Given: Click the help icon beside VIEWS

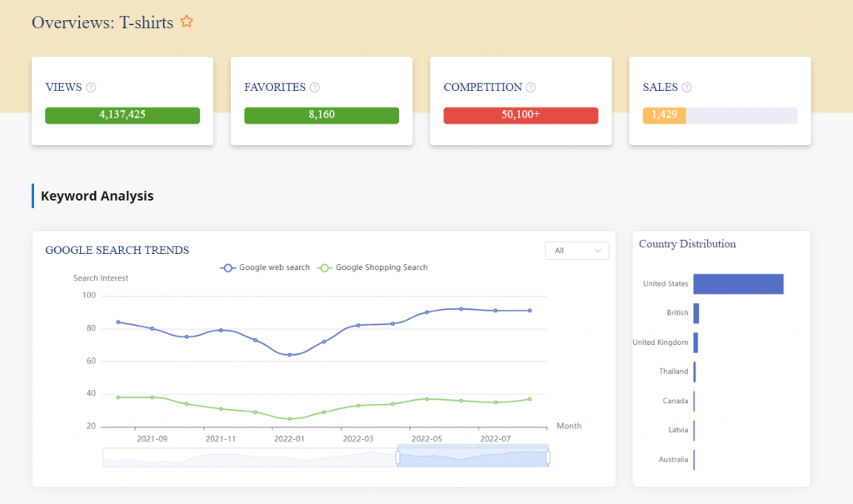Looking at the screenshot, I should click(x=92, y=87).
